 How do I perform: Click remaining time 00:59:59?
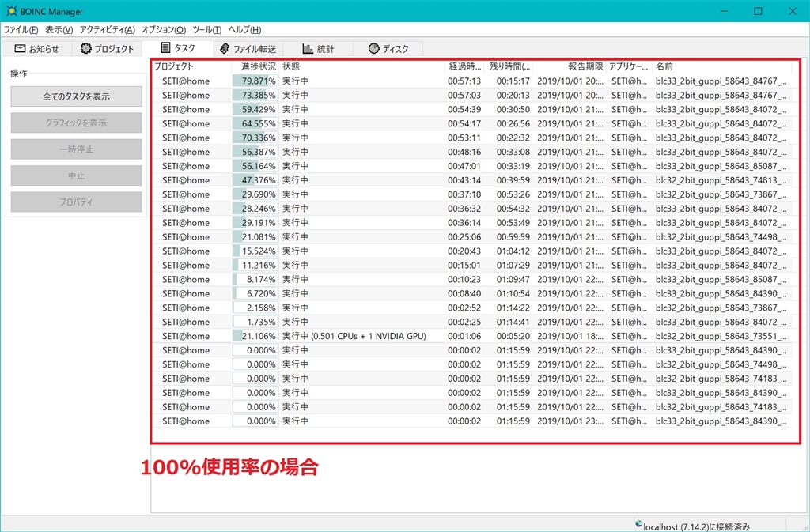coord(513,237)
